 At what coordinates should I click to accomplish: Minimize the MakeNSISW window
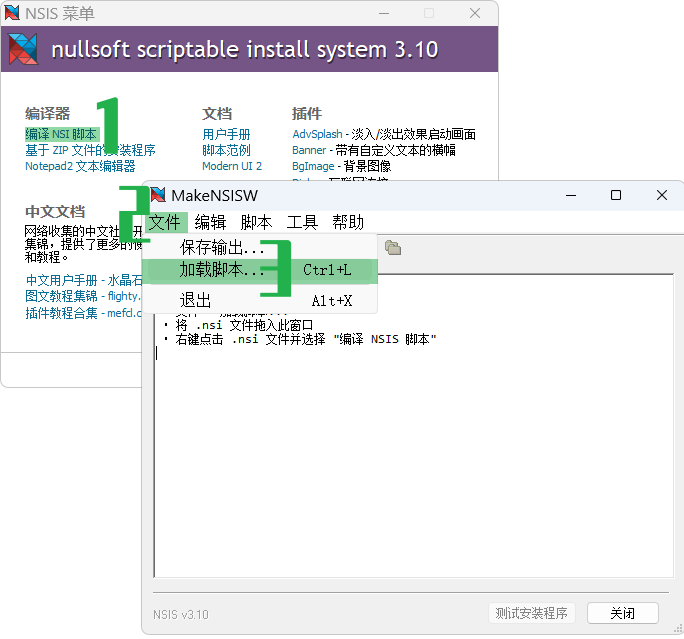[x=571, y=195]
